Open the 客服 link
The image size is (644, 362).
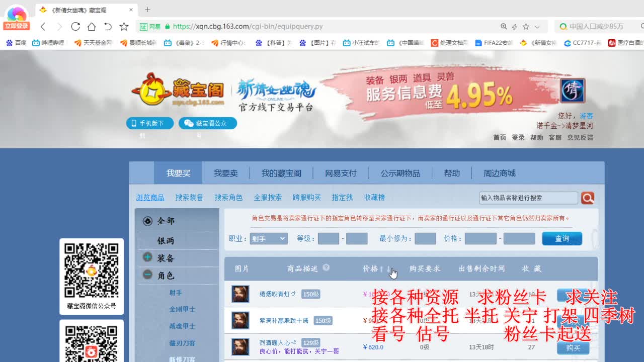pos(555,137)
